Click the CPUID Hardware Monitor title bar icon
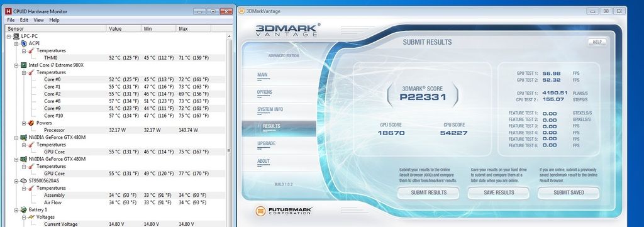 [8, 11]
